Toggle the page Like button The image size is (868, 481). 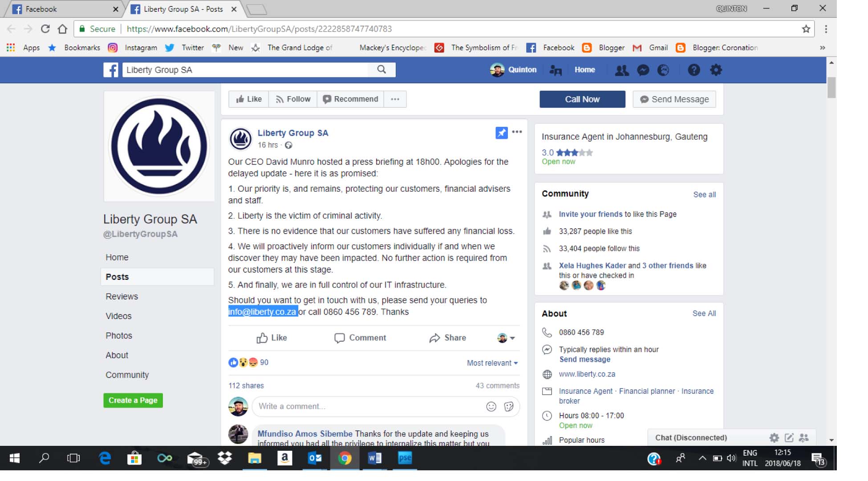[248, 99]
